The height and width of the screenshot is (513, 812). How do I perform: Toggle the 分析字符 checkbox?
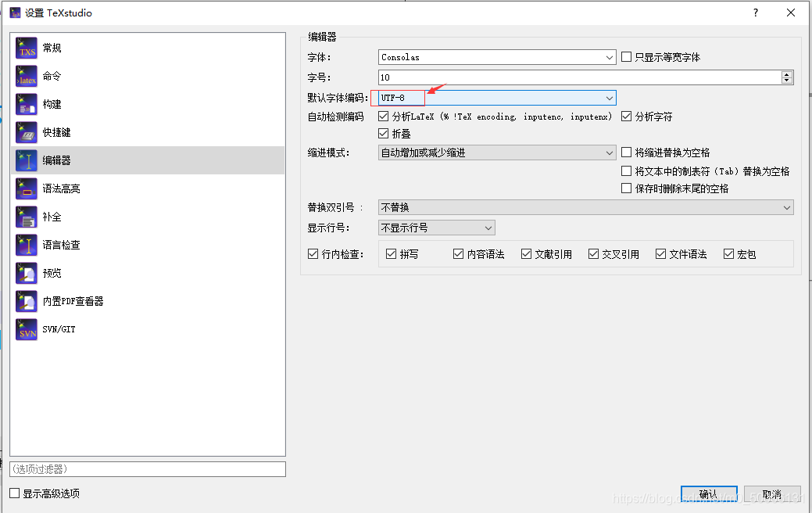pyautogui.click(x=626, y=116)
